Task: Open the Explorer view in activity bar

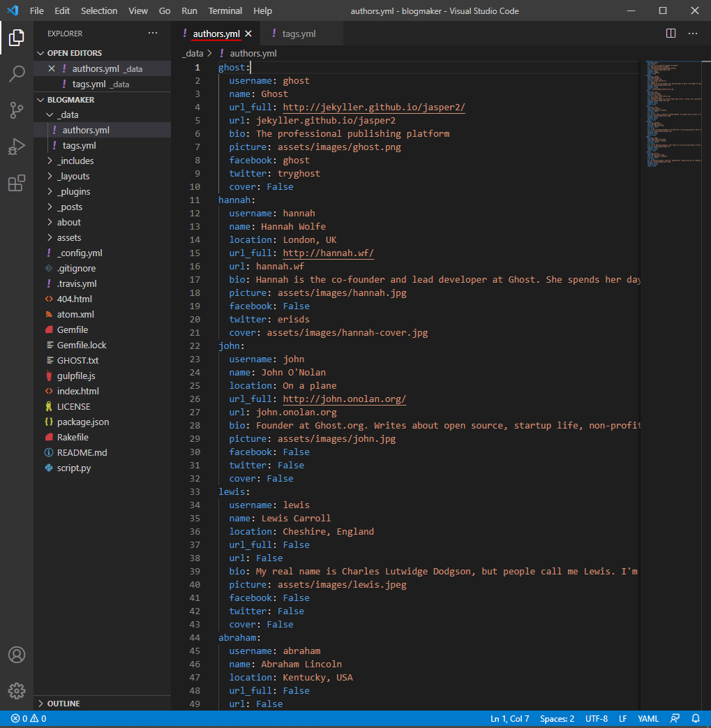Action: [x=17, y=38]
